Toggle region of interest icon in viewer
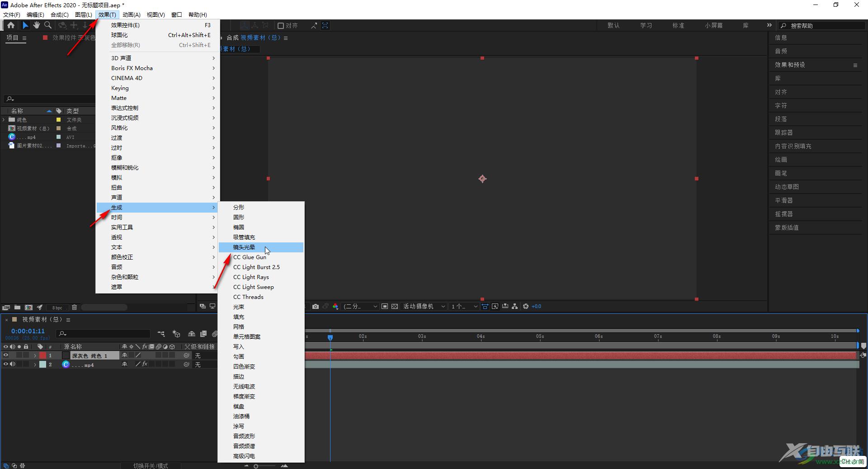This screenshot has width=868, height=469. click(385, 307)
